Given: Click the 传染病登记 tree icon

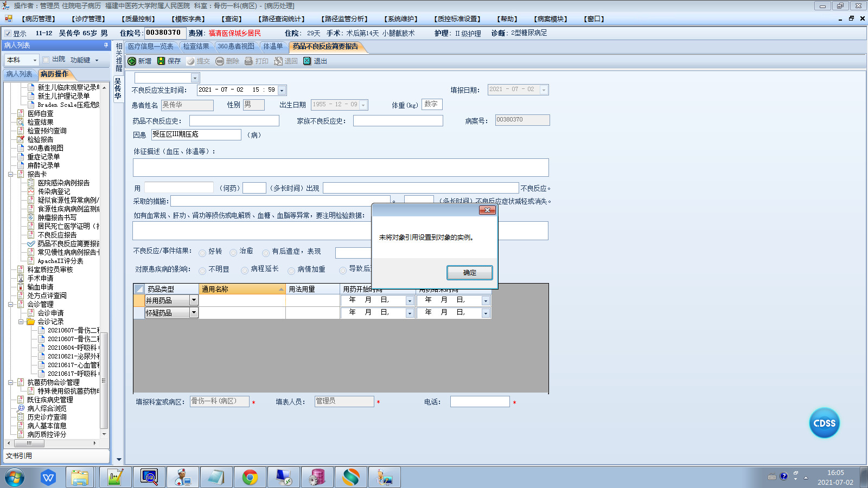Looking at the screenshot, I should tap(31, 191).
